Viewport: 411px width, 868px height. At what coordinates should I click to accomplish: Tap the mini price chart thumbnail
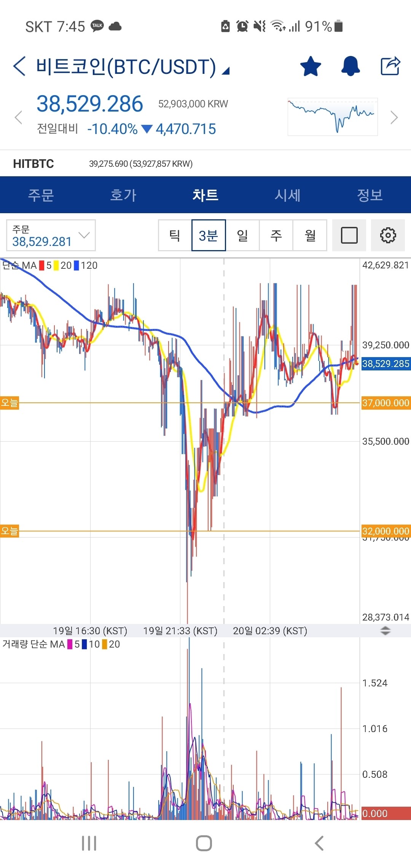pos(333,117)
